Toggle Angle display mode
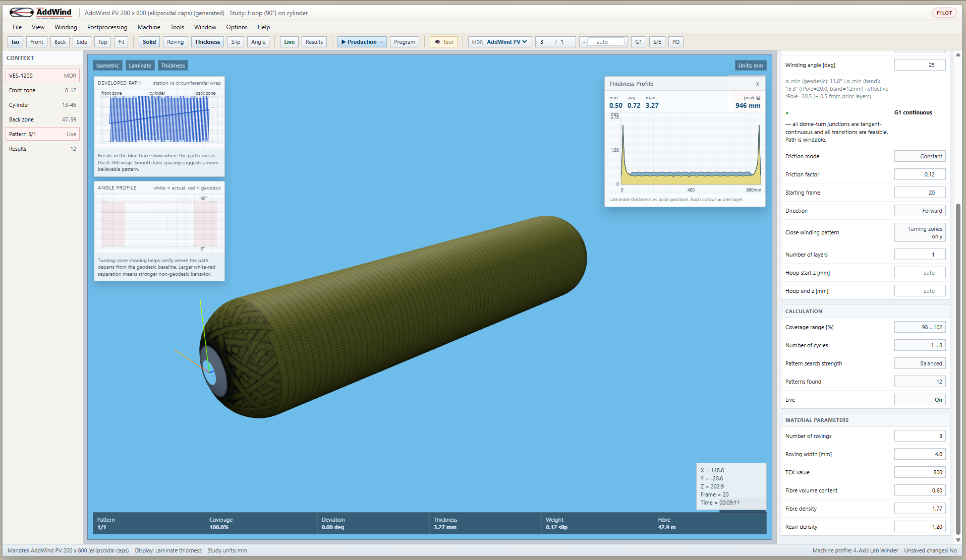The width and height of the screenshot is (966, 560). click(258, 42)
